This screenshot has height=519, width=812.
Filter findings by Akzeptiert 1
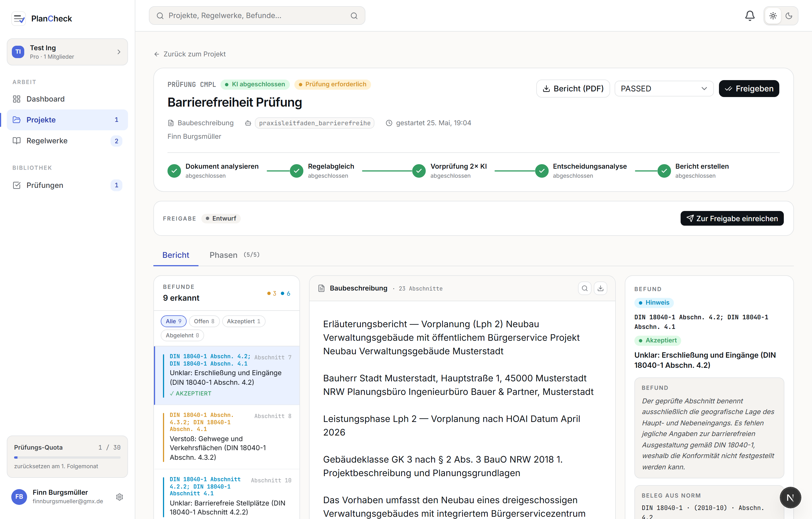tap(244, 321)
